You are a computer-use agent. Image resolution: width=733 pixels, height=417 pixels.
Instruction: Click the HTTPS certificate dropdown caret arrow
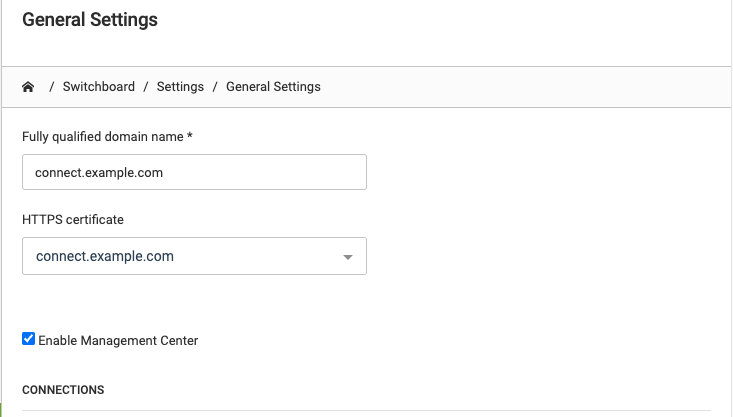347,257
